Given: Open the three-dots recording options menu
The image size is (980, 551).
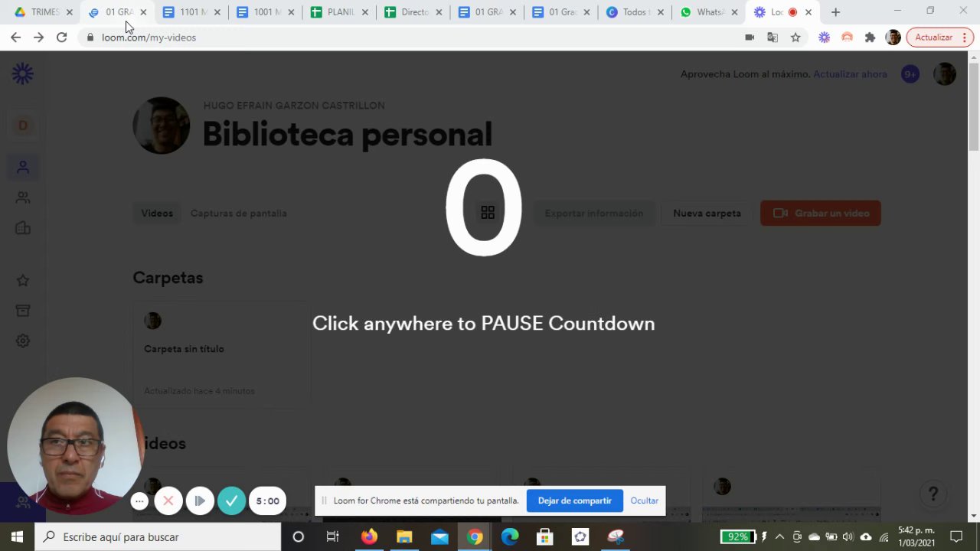Looking at the screenshot, I should [x=139, y=501].
